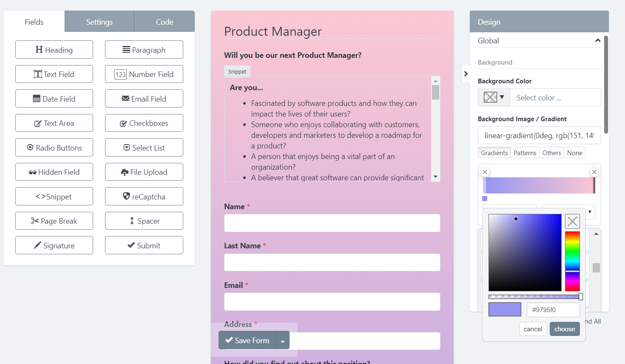This screenshot has height=364, width=625.
Task: Add a Checkboxes field
Action: coord(144,123)
